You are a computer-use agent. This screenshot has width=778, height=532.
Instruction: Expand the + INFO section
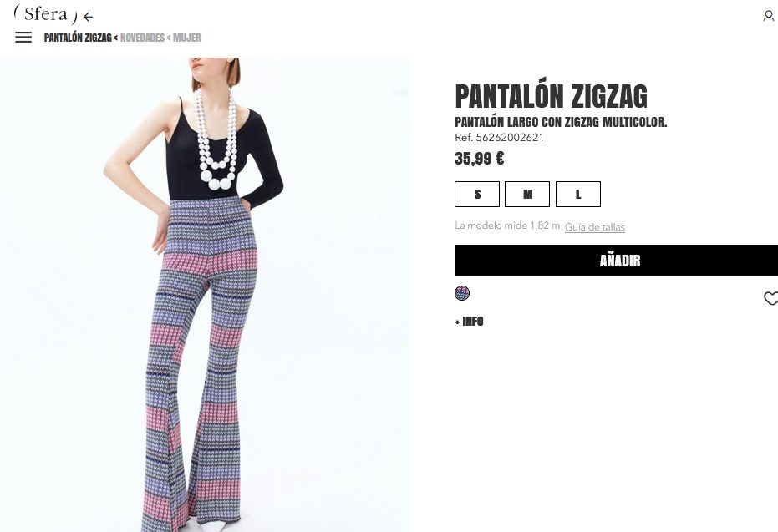coord(469,322)
